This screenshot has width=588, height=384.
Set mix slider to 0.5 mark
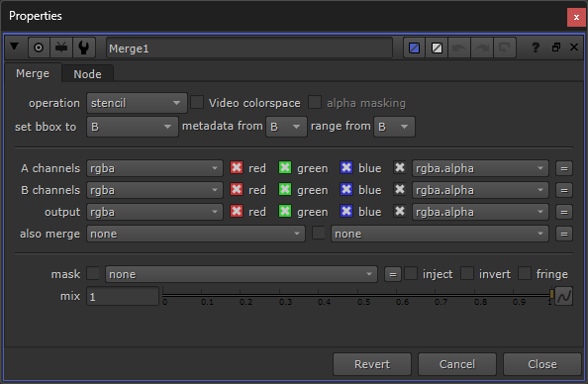358,295
